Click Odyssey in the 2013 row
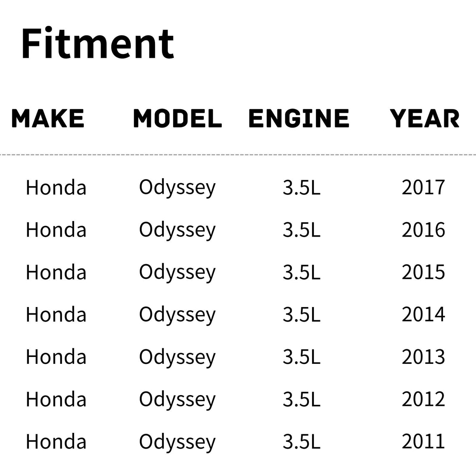 pos(177,358)
